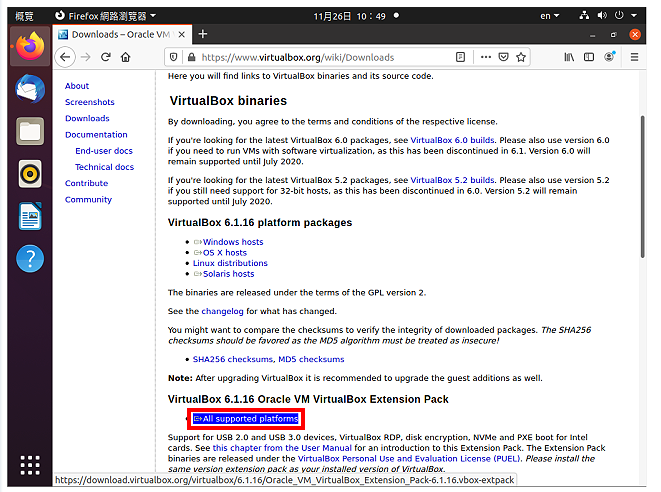Click the page vertical scrollbar thumb
The height and width of the screenshot is (492, 661).
(642, 186)
